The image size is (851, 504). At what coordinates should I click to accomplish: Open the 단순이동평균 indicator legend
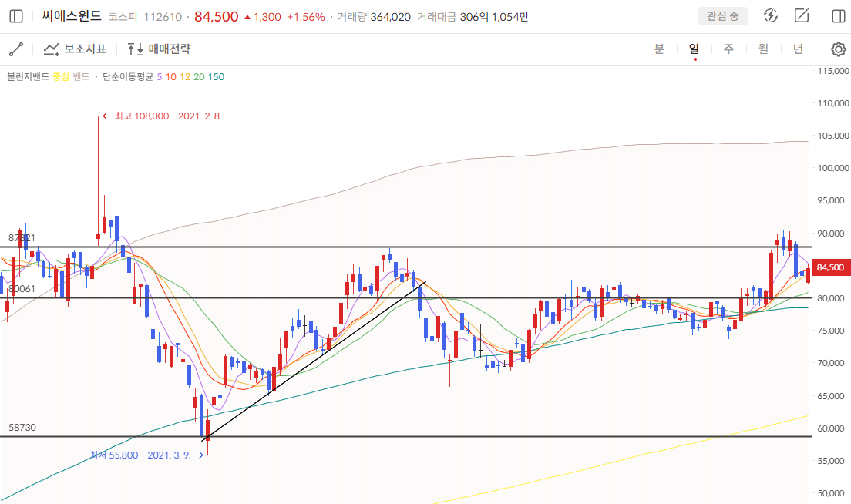[128, 77]
